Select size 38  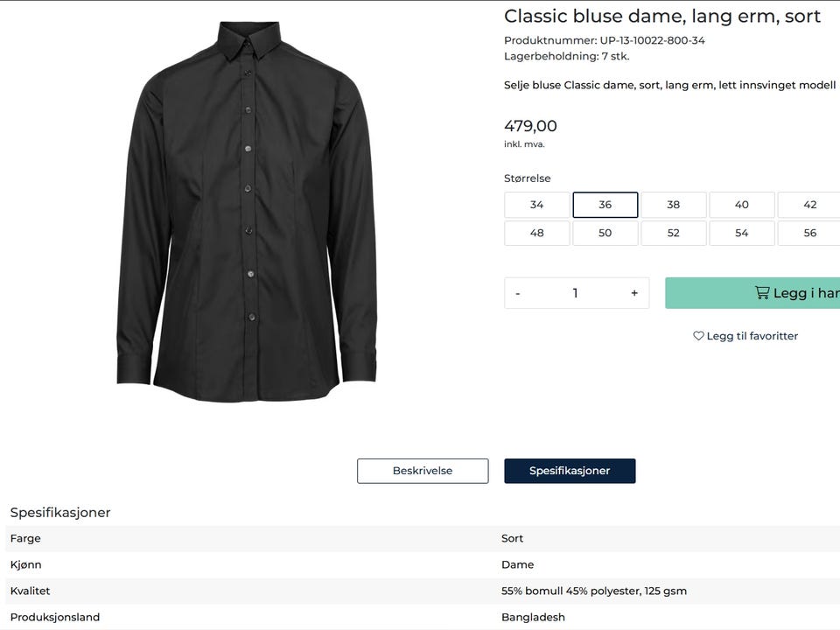tap(673, 205)
